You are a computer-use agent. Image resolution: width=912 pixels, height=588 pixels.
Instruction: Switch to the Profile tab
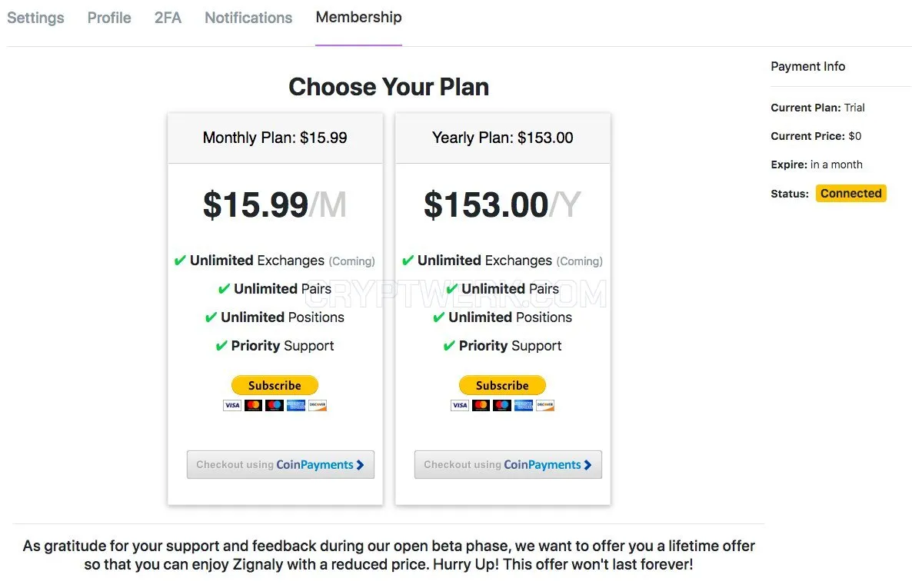[x=109, y=18]
